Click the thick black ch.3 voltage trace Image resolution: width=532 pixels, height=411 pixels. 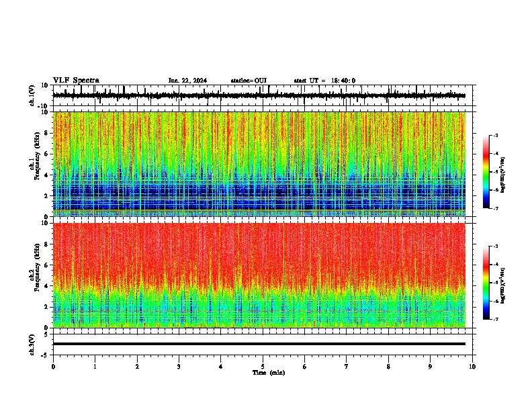(x=259, y=344)
